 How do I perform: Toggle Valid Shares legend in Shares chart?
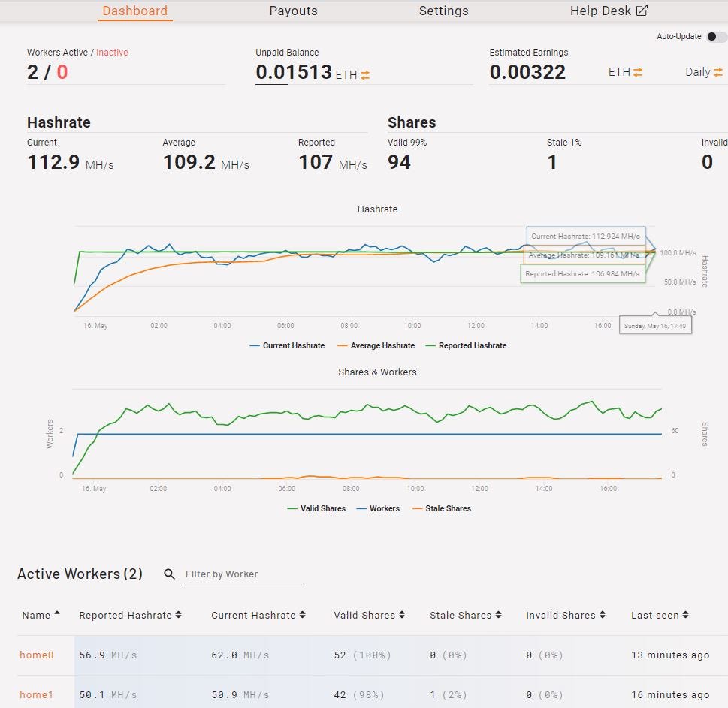[316, 508]
